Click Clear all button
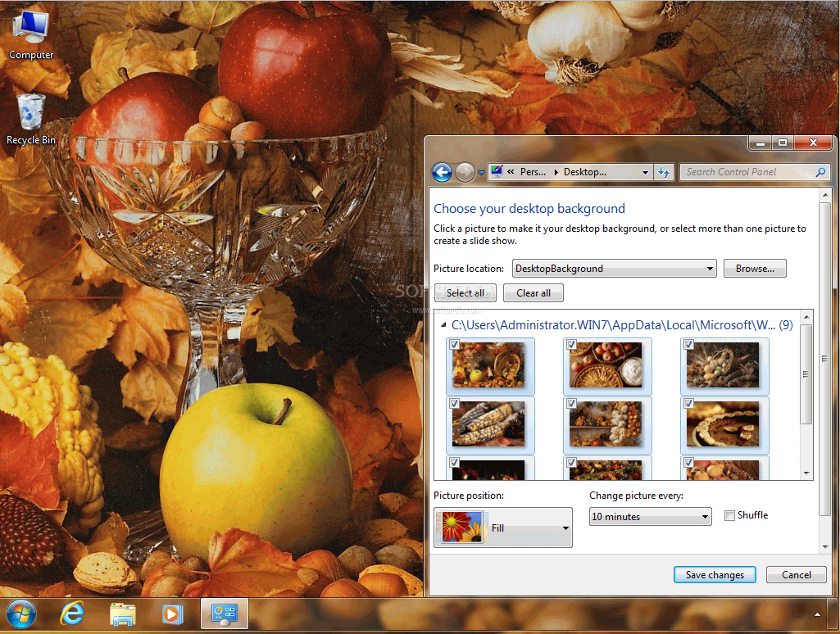This screenshot has width=840, height=634. pos(533,293)
